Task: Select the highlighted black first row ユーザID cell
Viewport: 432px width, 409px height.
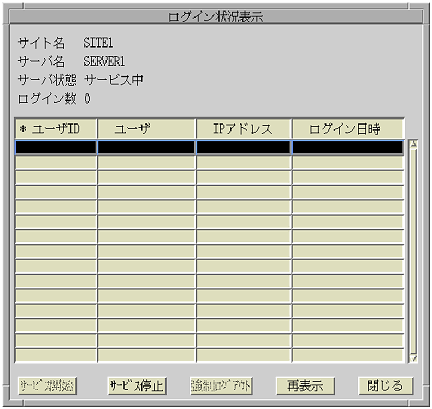Action: (x=56, y=147)
